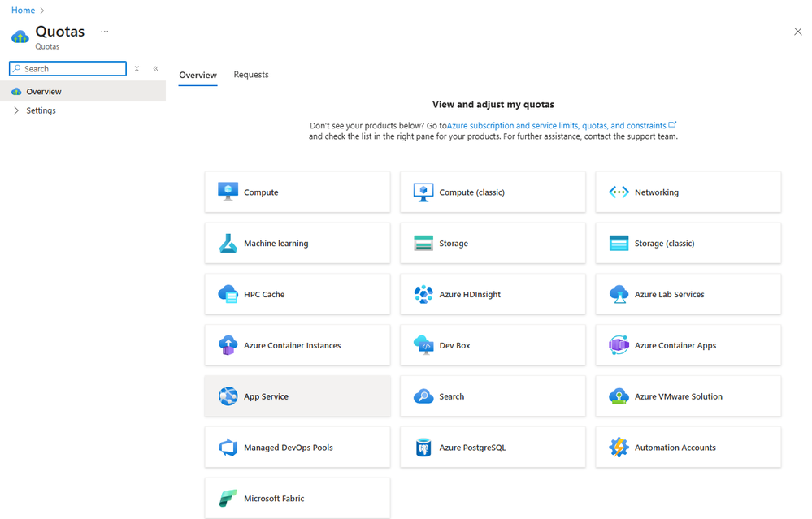The width and height of the screenshot is (812, 519).
Task: Click the HPC Cache label
Action: 264,295
